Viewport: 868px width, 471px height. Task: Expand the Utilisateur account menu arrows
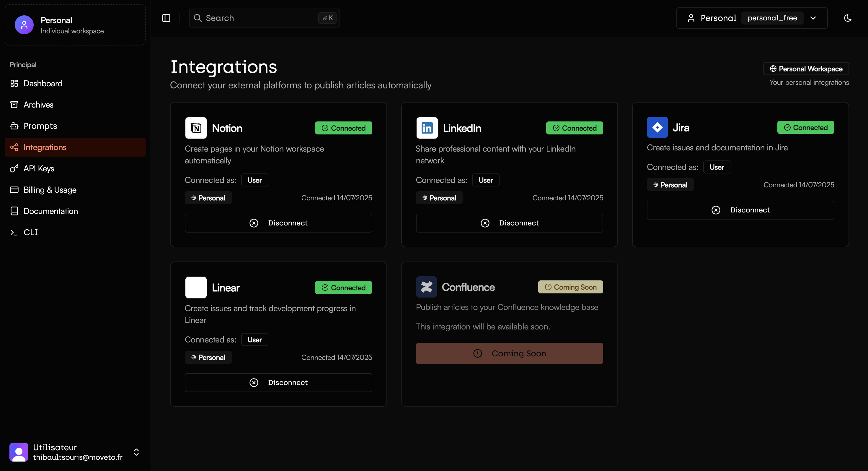coord(136,452)
